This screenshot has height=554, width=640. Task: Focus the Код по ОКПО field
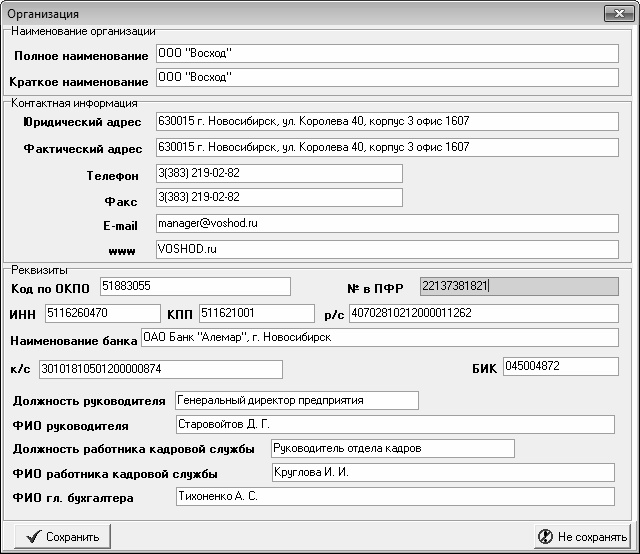coord(194,287)
